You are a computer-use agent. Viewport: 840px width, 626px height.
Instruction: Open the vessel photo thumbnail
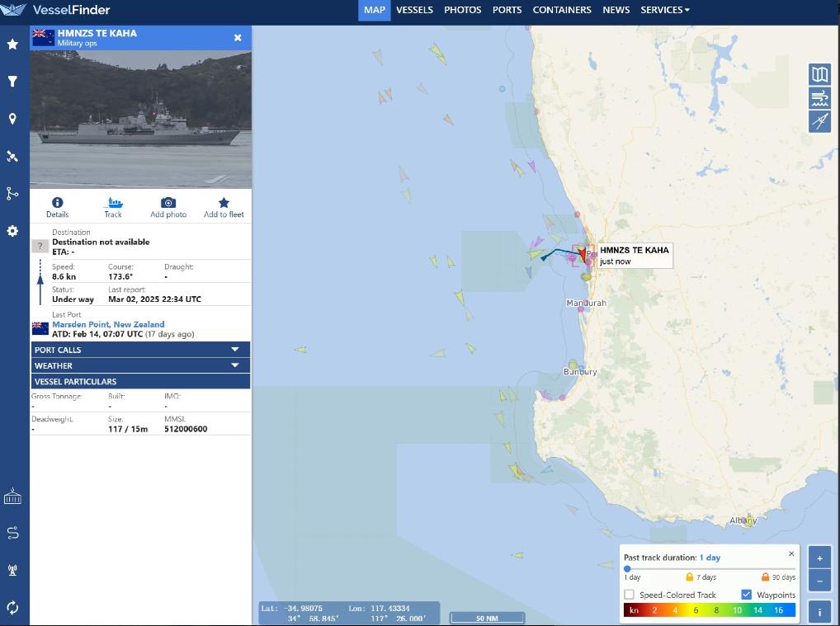[141, 119]
